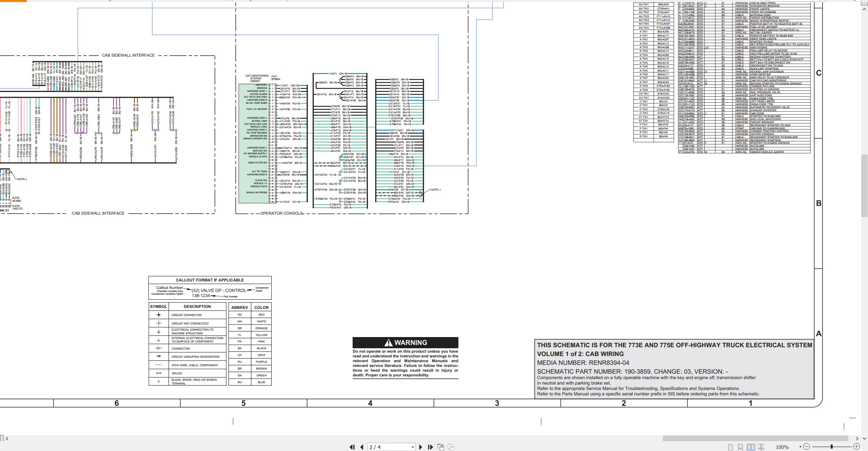Click the CAT MONITORING SYSTEM label
The height and width of the screenshot is (451, 868).
pos(257,77)
